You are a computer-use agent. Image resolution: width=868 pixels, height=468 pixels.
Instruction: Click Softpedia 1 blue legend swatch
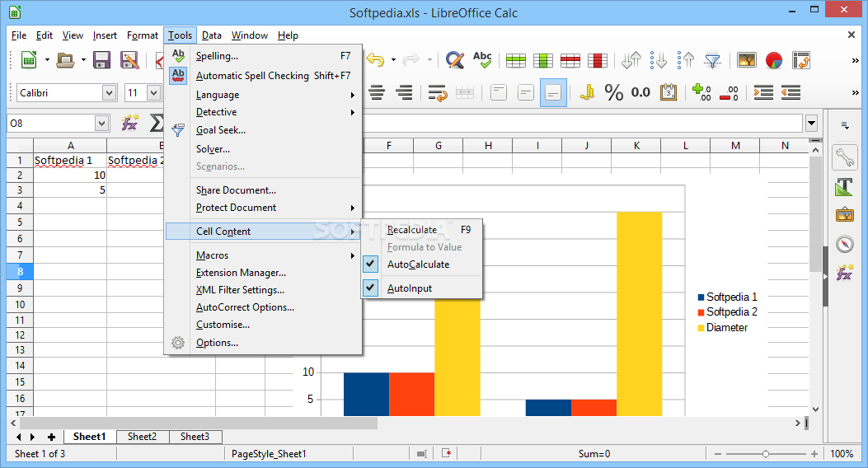click(x=701, y=297)
